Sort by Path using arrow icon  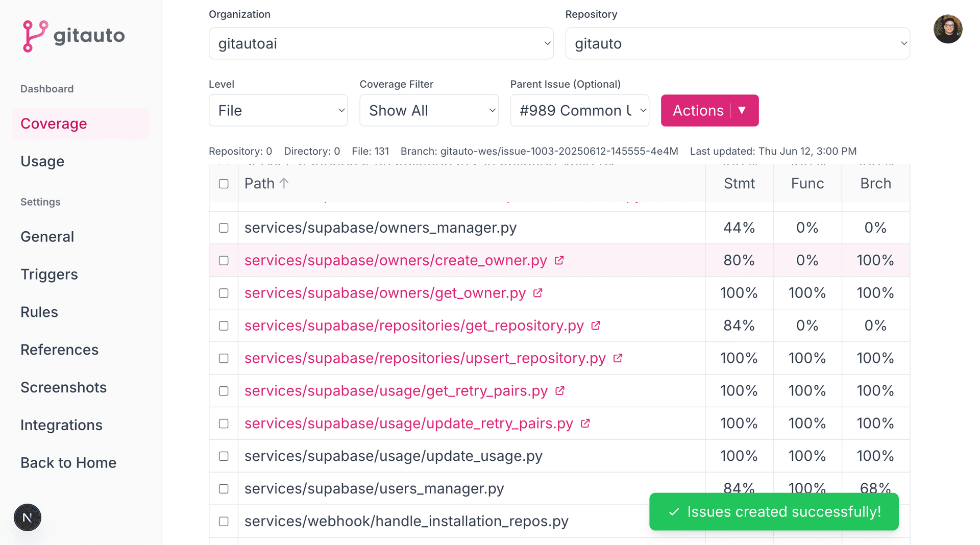point(284,183)
